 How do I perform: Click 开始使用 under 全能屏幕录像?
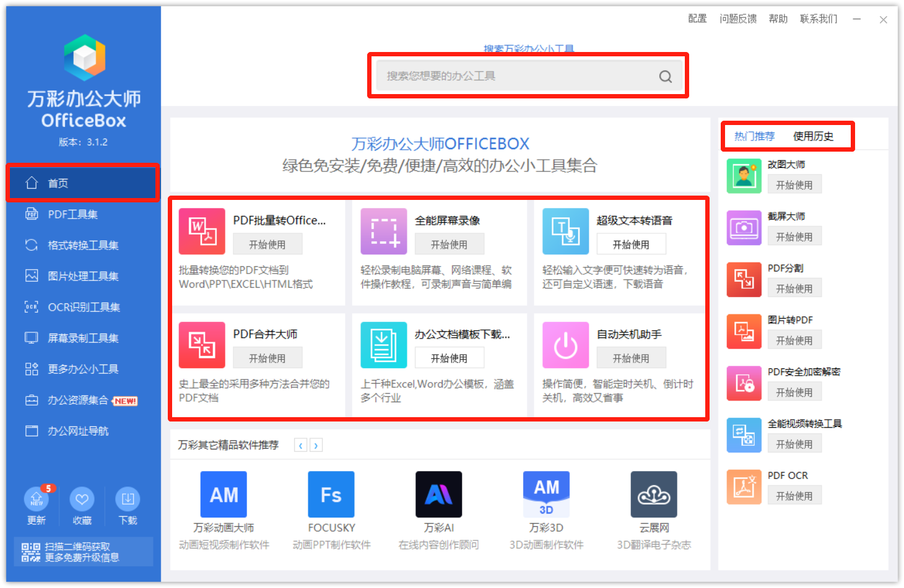pos(450,244)
